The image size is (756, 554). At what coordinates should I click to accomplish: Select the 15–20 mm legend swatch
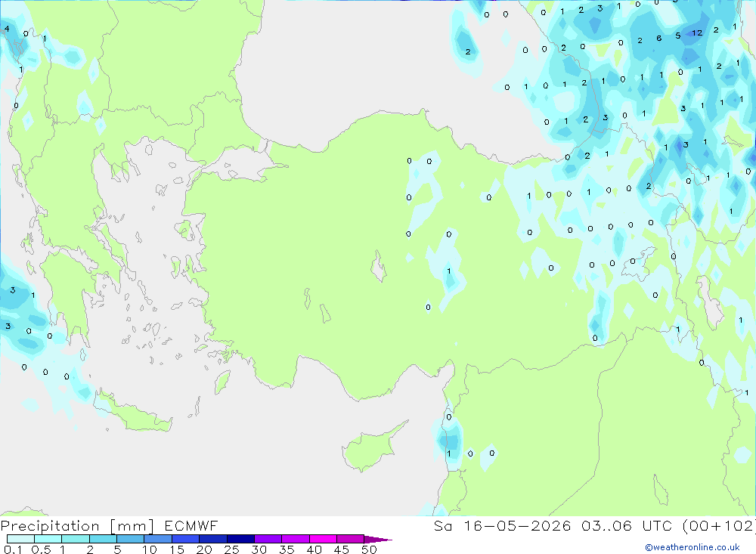pos(186,539)
